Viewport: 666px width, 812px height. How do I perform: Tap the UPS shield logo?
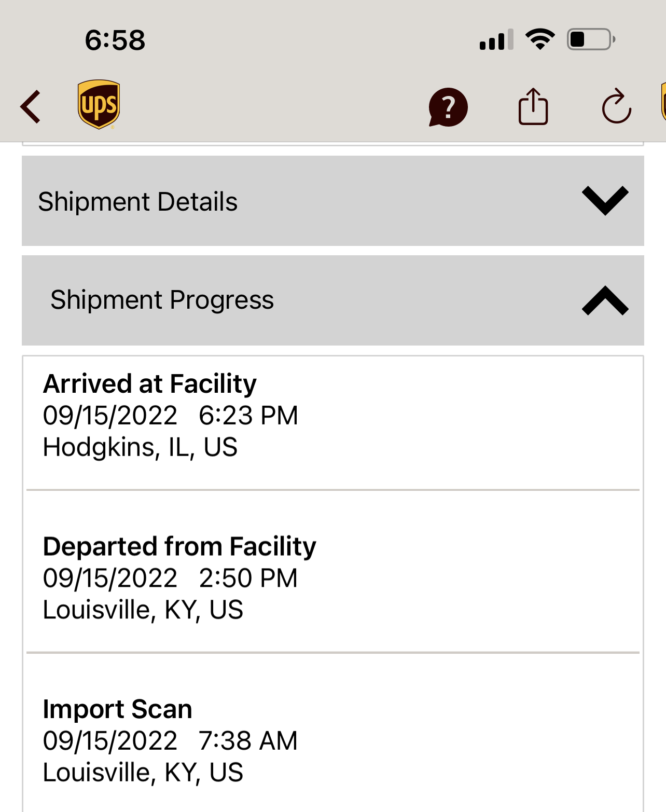pyautogui.click(x=99, y=104)
